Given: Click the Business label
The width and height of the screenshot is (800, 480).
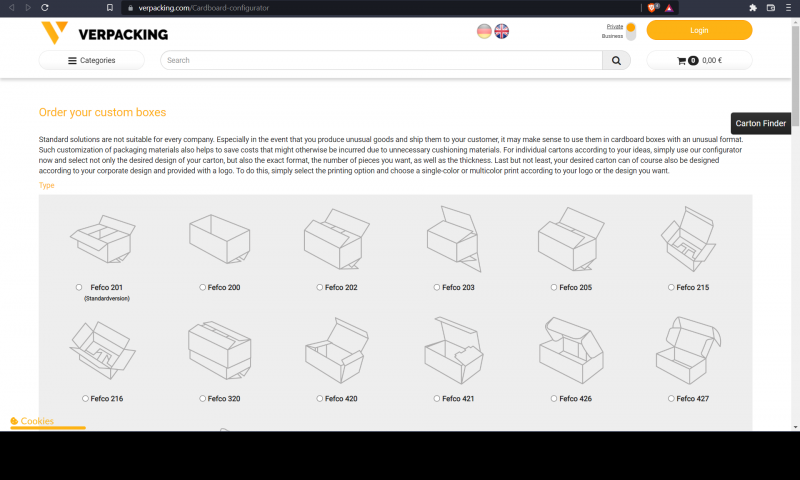Looking at the screenshot, I should pyautogui.click(x=612, y=36).
